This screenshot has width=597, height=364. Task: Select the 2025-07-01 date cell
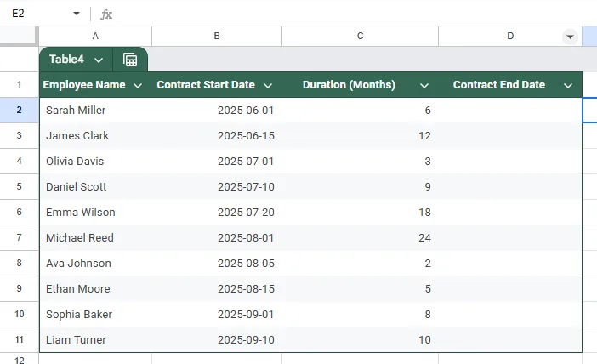click(x=217, y=161)
